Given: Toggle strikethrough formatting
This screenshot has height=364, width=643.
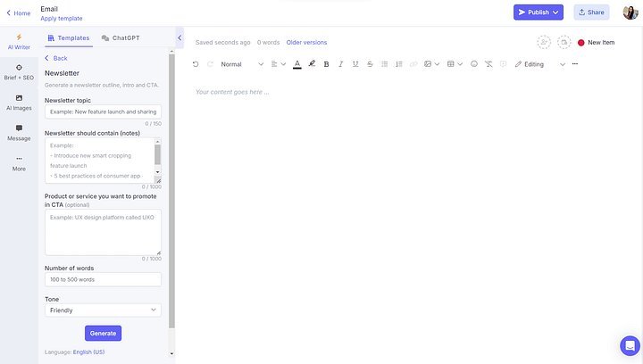Looking at the screenshot, I should point(370,64).
